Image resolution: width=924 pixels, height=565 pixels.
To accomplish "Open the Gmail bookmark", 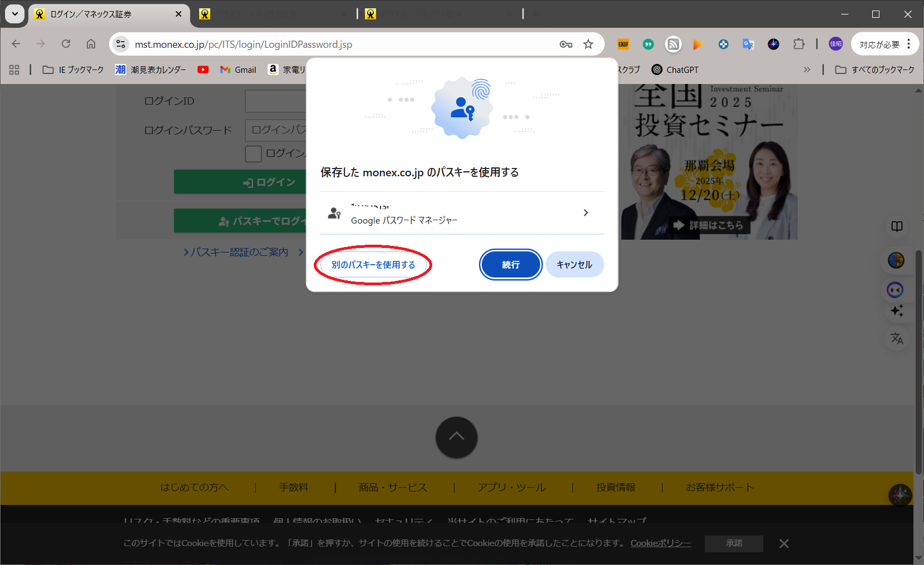I will click(x=238, y=70).
